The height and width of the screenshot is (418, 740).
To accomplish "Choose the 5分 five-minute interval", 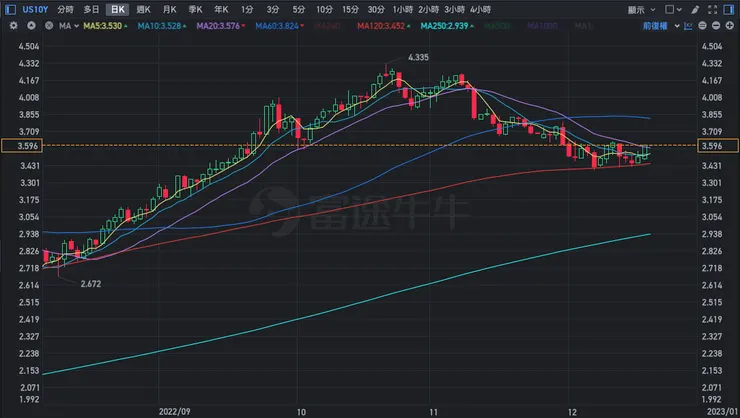I will pos(298,9).
